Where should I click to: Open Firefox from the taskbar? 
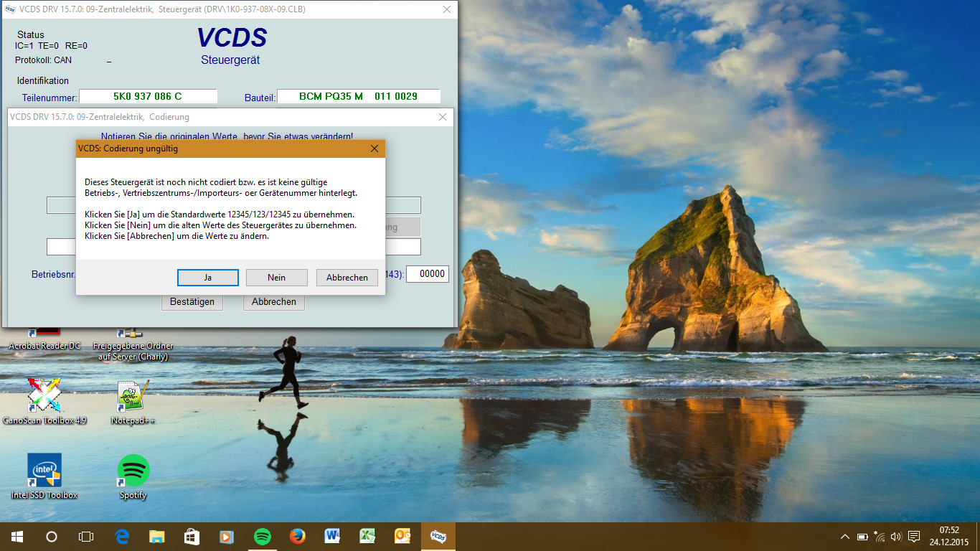(x=298, y=537)
